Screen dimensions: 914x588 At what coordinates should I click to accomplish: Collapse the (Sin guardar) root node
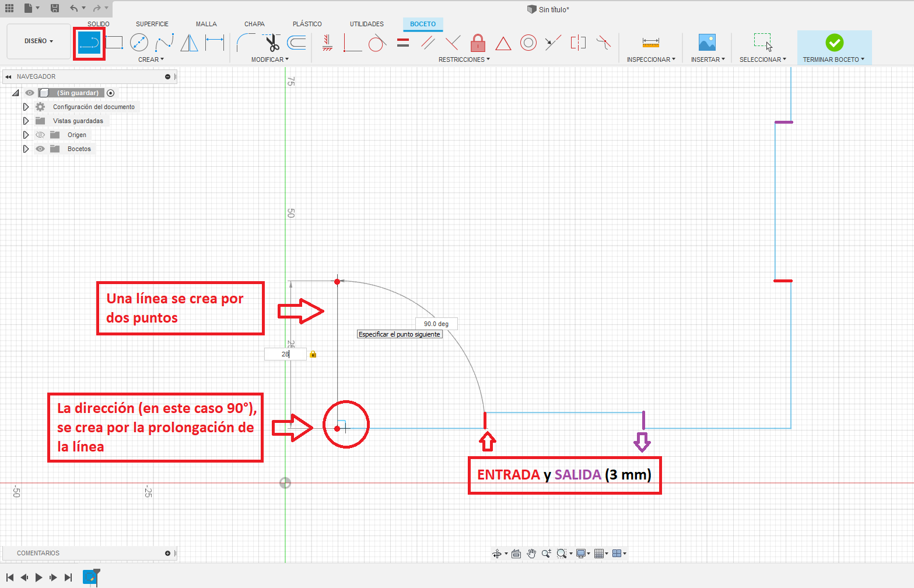pyautogui.click(x=16, y=93)
